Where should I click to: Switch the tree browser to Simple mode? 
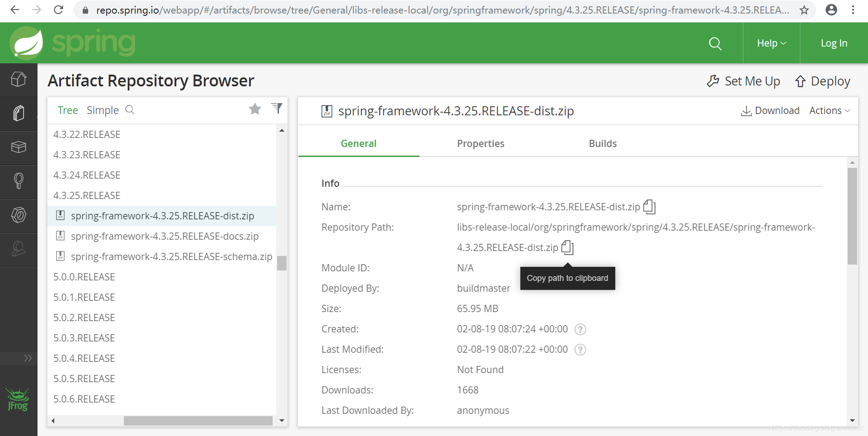point(102,110)
